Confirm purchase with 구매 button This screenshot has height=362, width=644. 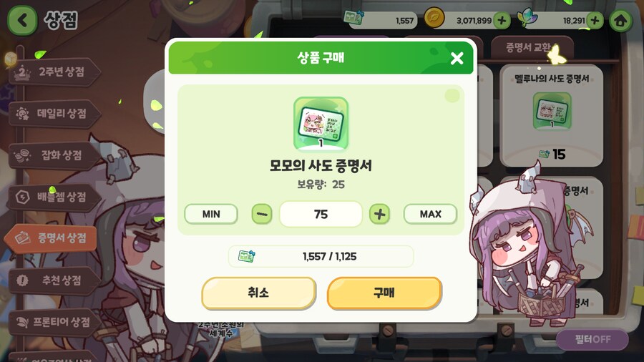point(384,293)
